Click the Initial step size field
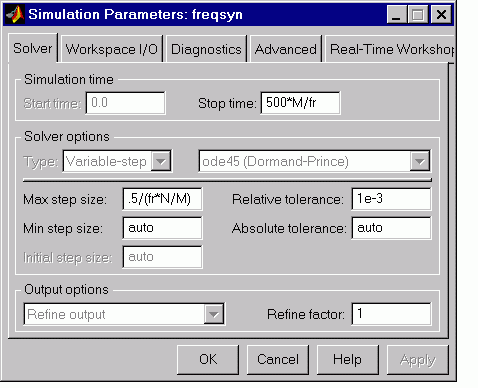 click(162, 257)
